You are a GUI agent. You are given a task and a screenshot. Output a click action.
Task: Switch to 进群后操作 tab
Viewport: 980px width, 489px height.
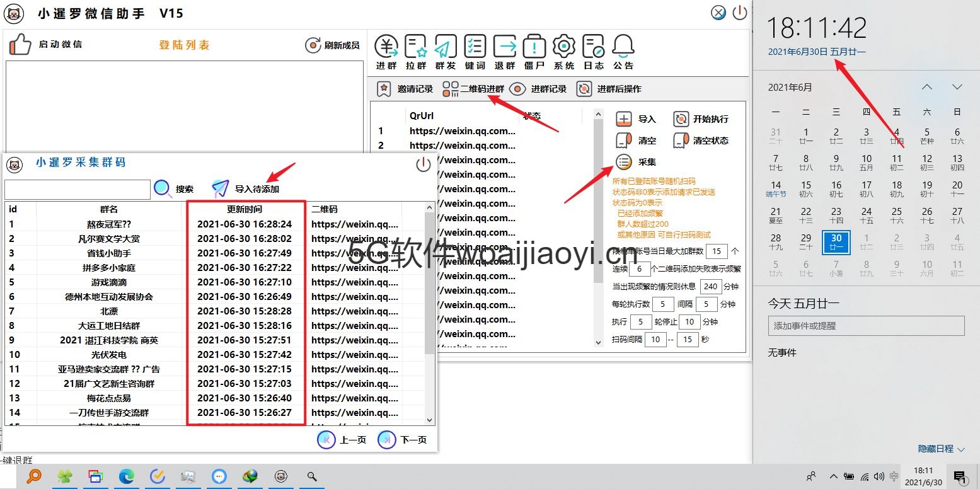609,89
